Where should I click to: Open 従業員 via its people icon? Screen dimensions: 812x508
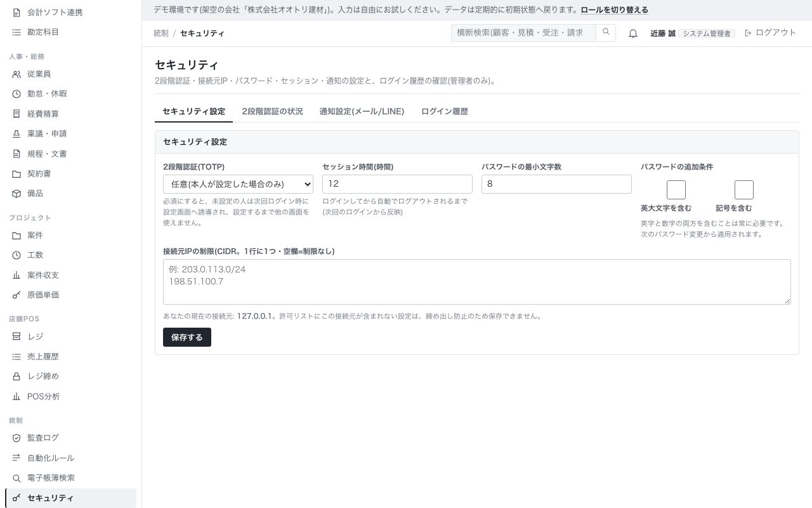[16, 74]
